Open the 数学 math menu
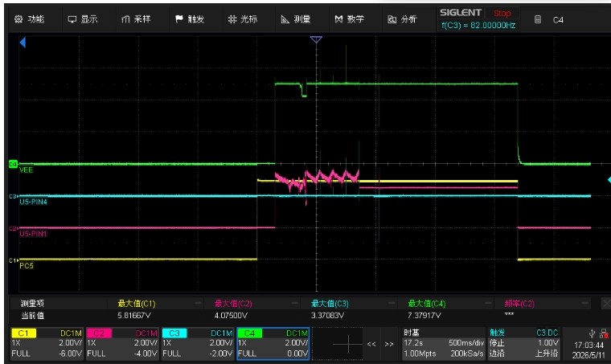The image size is (611, 364). pos(350,19)
